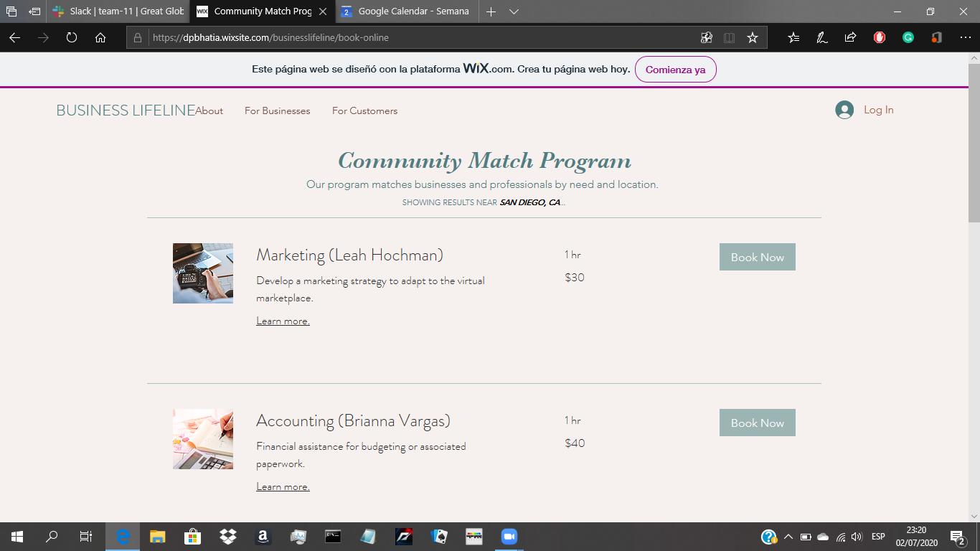The height and width of the screenshot is (551, 980).
Task: Open the Accounting (Brianna Vargas) title
Action: click(x=353, y=420)
